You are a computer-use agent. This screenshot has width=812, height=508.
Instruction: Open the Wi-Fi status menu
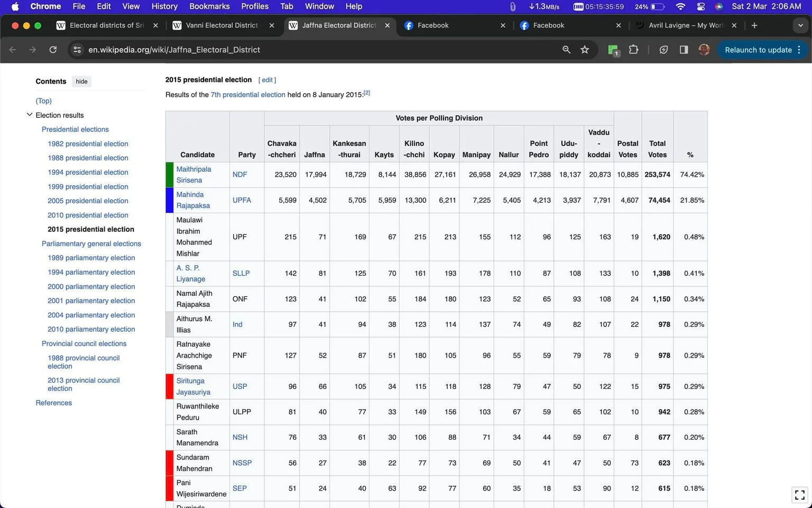[x=680, y=6]
